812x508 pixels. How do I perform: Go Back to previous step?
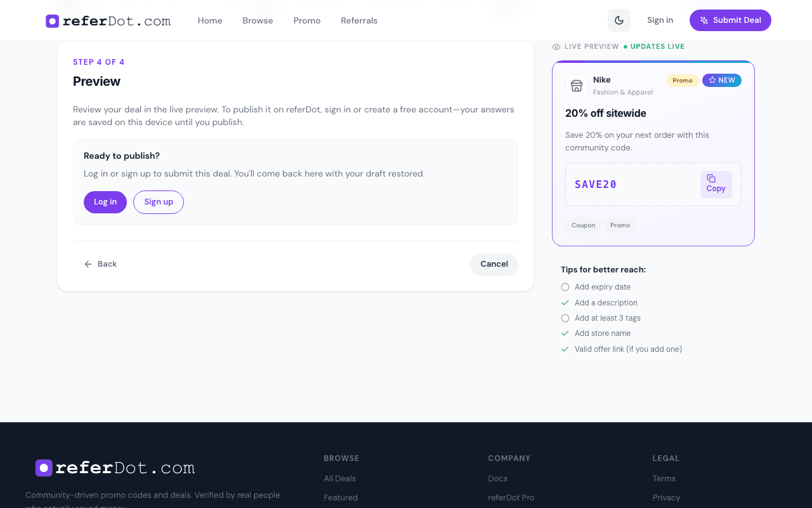click(x=100, y=264)
